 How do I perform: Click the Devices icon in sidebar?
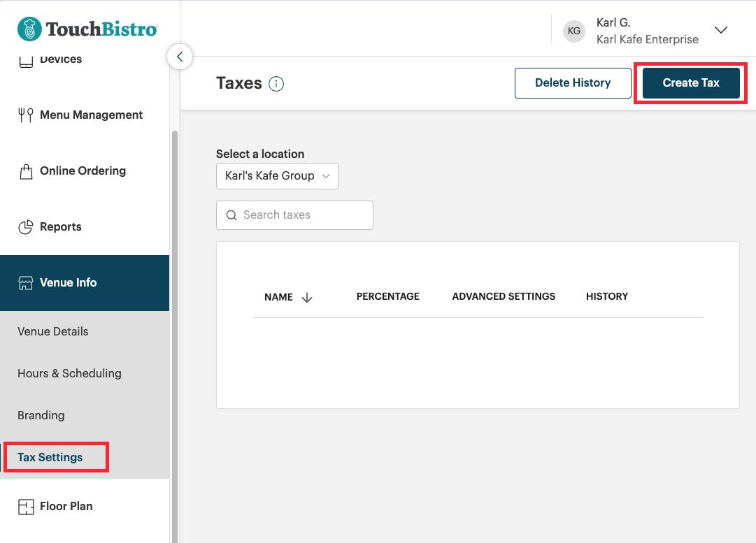click(26, 59)
